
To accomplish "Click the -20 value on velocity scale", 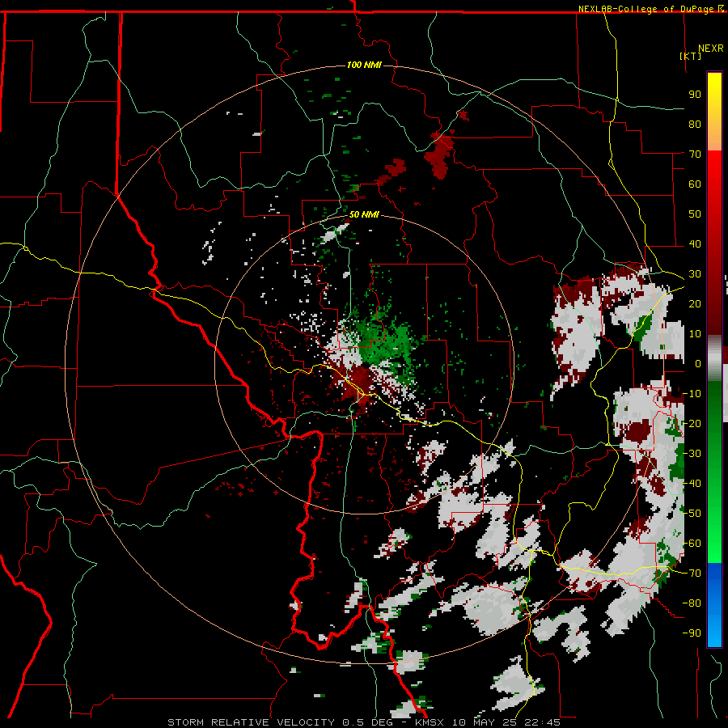I will 692,423.
